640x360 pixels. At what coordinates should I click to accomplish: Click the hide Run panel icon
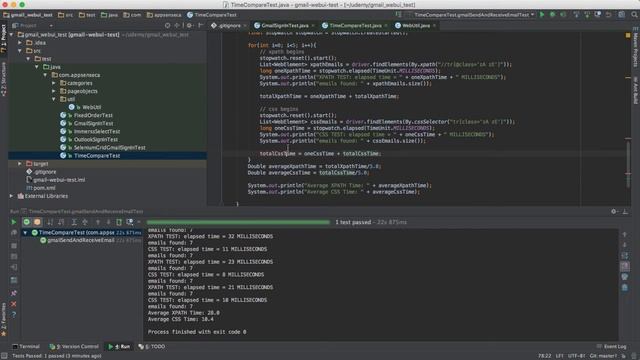[x=625, y=211]
